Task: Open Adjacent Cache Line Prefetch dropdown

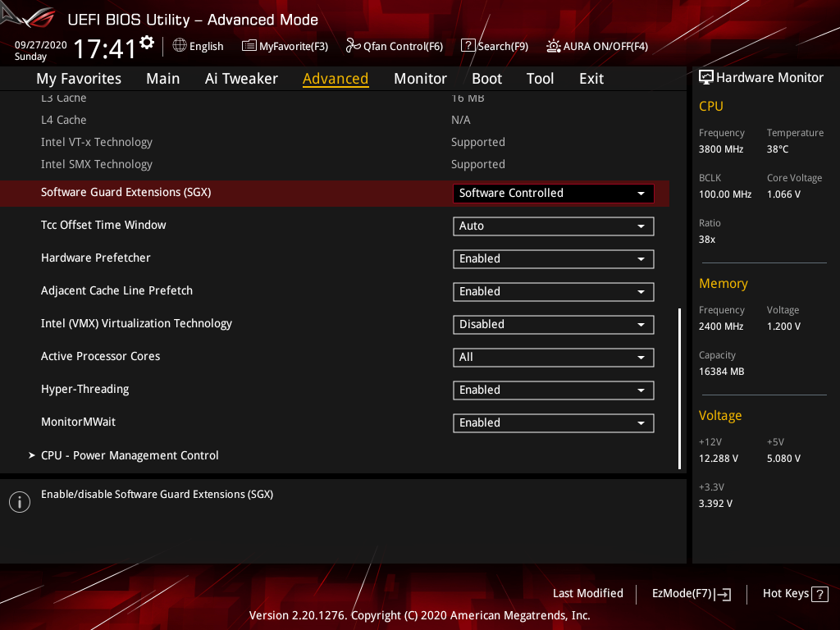Action: point(554,291)
